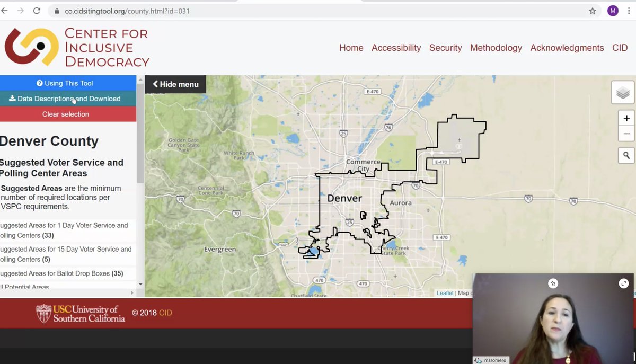Click the sidebar horizontal scroll right arrow
The width and height of the screenshot is (636, 364).
[132, 292]
